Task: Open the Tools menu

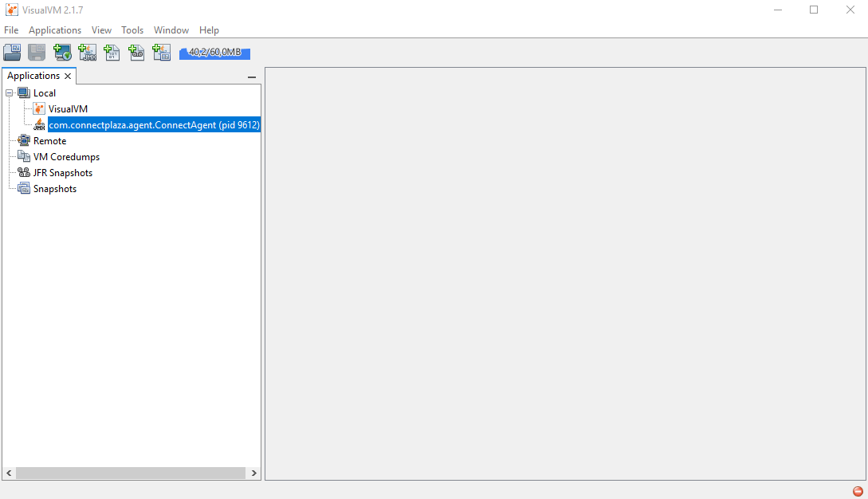Action: click(x=132, y=30)
